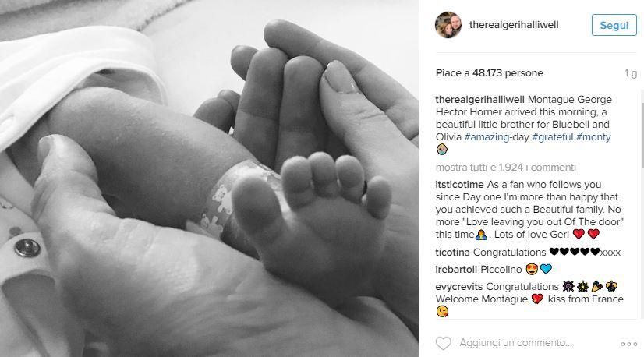Viewport: 644px width, 357px height.
Task: Open therealgerihalliwell username in caption
Action: coord(480,100)
